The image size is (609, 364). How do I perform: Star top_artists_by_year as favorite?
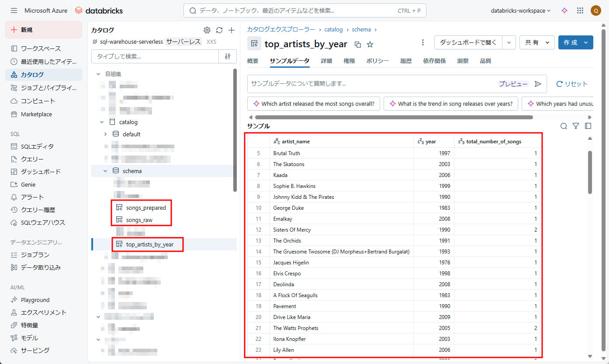click(x=370, y=44)
